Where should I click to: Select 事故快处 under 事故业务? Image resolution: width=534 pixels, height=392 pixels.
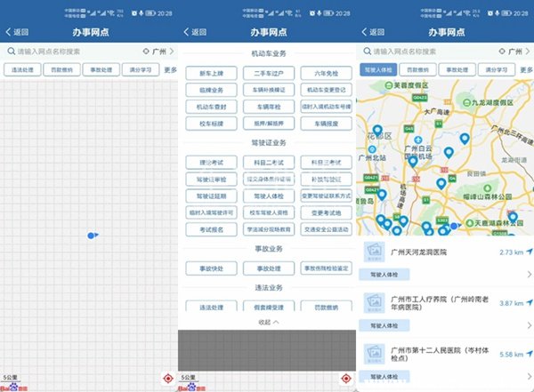[210, 268]
